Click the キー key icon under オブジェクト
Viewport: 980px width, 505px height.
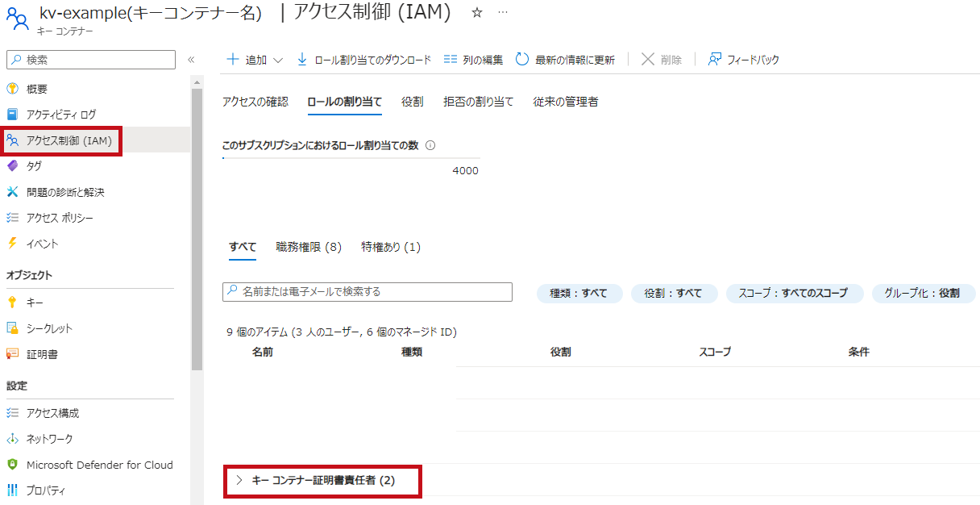[x=12, y=303]
